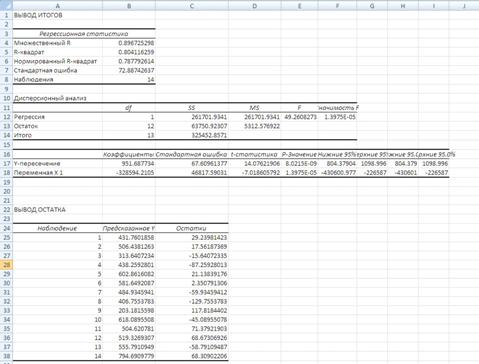
Task: Select row 17 header
Action: point(6,164)
